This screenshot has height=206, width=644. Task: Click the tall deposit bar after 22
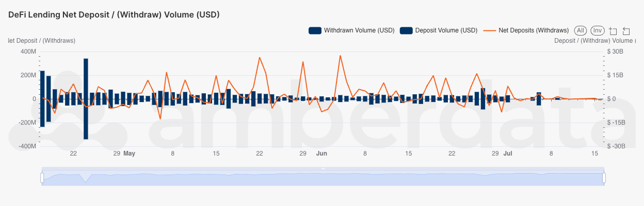[86, 78]
